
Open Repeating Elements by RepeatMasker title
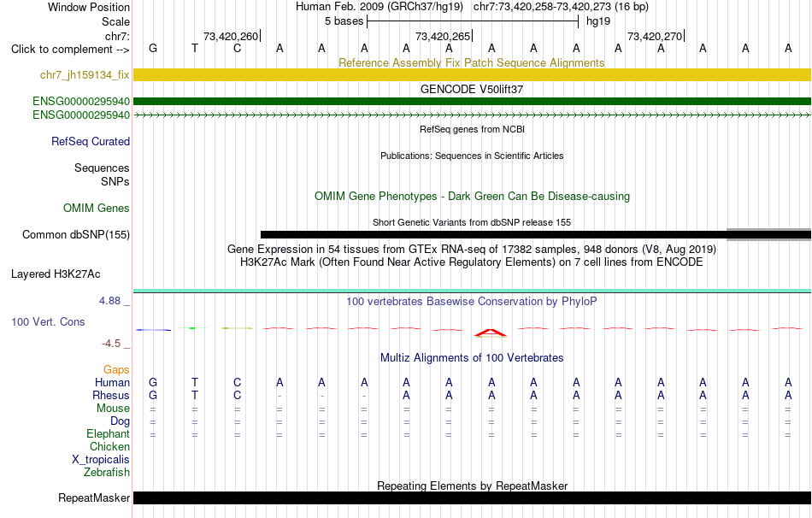472,486
